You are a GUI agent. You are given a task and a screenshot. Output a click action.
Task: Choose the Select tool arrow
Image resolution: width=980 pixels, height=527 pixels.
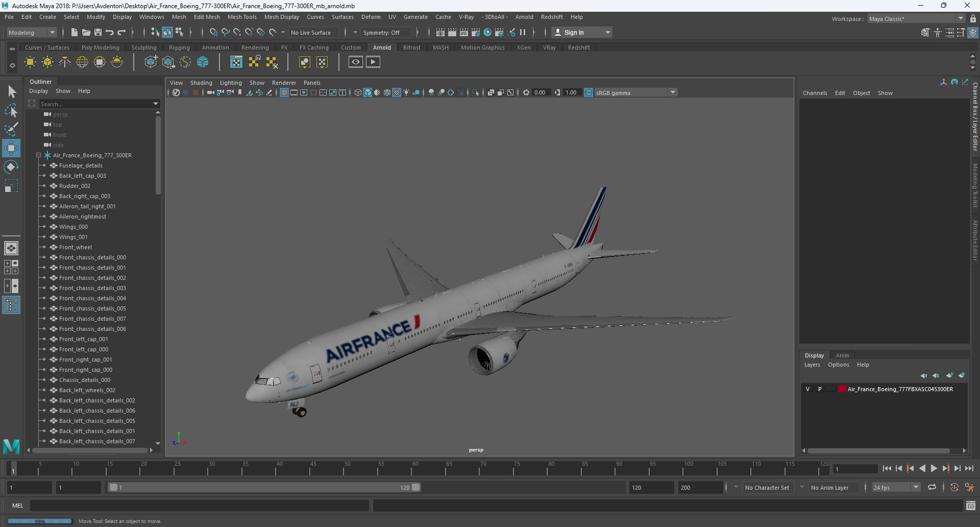pos(11,91)
